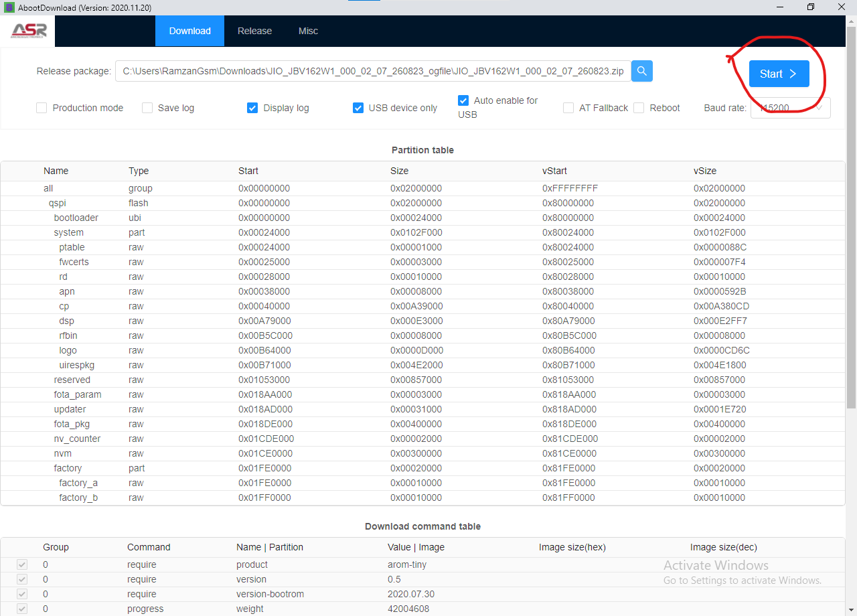This screenshot has height=616, width=857.
Task: Click the Release package path field
Action: [373, 71]
